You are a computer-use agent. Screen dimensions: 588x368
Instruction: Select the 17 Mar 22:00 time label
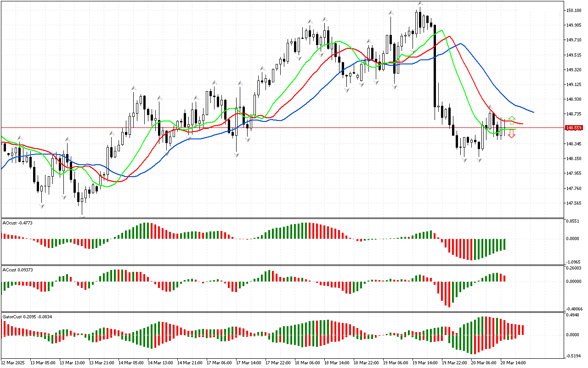point(278,363)
